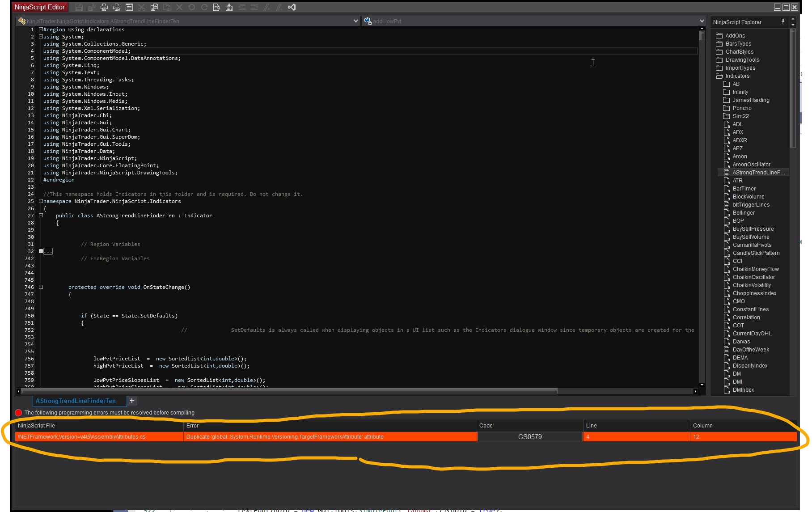
Task: Sort errors by Code column header
Action: pos(530,426)
